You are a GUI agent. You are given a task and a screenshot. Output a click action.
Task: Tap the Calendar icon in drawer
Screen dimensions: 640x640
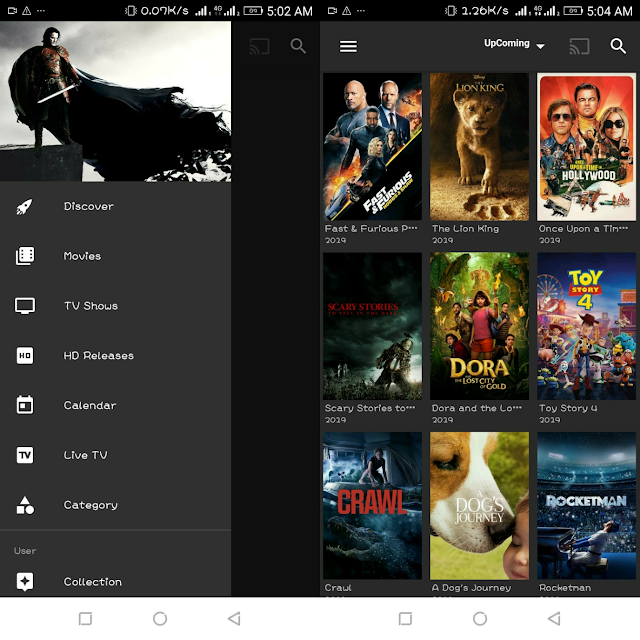(x=25, y=405)
